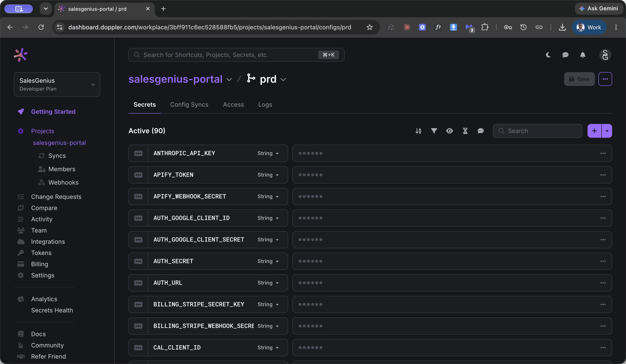The image size is (626, 364).
Task: Expand the prd config dropdown
Action: click(283, 79)
